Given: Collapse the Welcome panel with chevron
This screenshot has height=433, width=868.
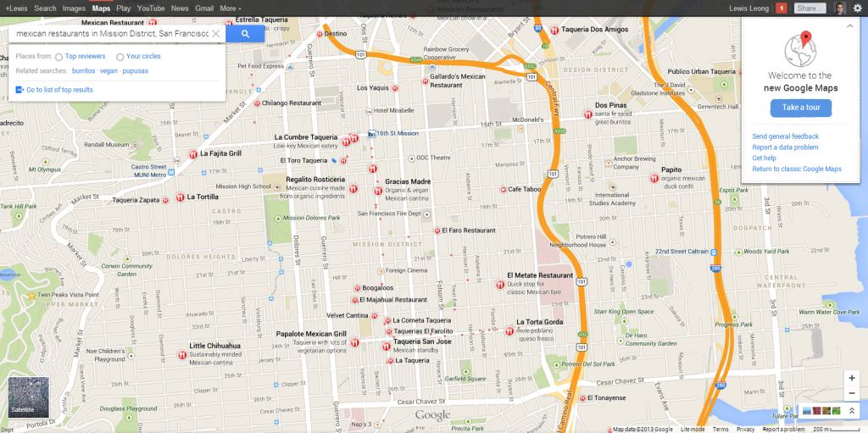Looking at the screenshot, I should (x=849, y=27).
